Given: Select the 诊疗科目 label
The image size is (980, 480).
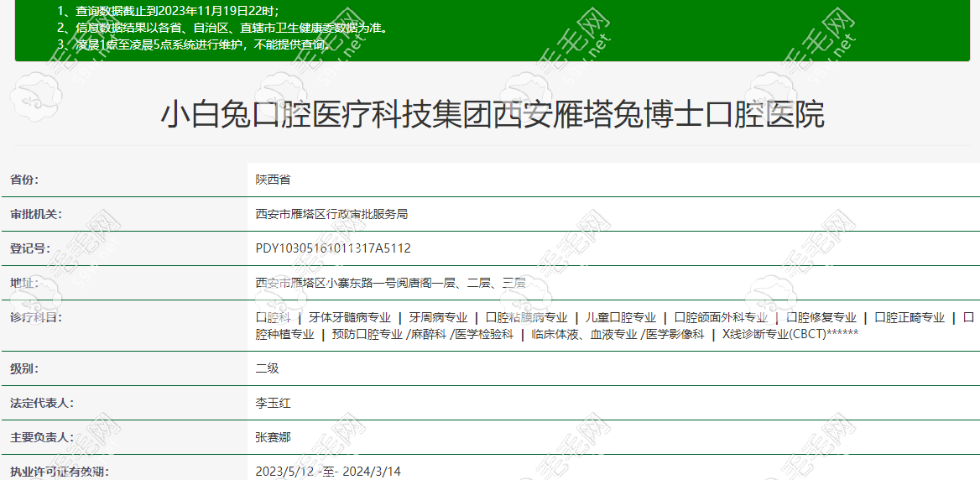Looking at the screenshot, I should [x=36, y=317].
